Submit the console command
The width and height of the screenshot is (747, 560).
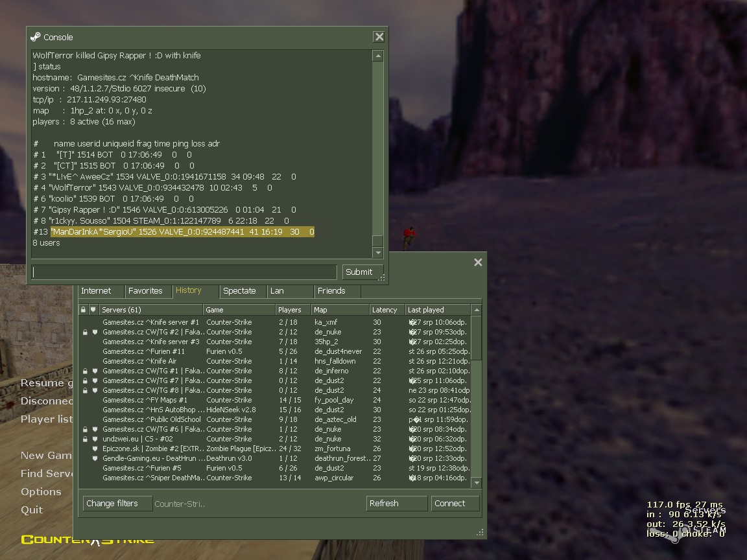click(x=362, y=272)
